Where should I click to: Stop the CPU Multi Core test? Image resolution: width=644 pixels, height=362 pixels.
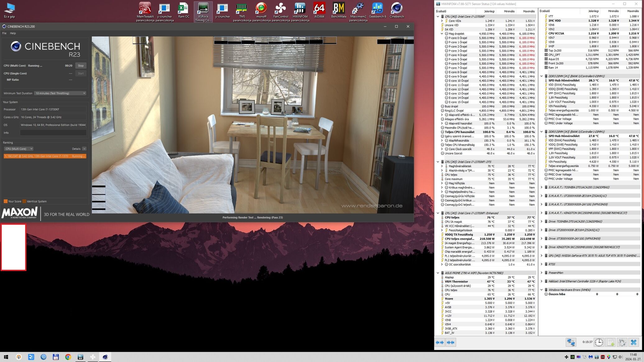[x=81, y=66]
